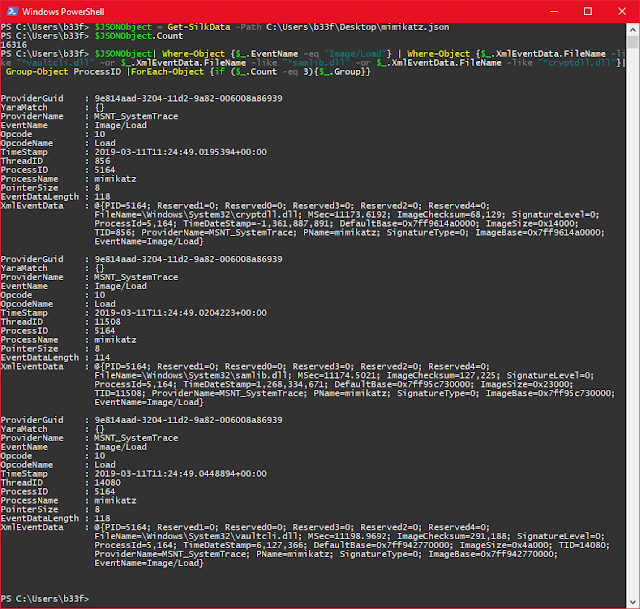The image size is (640, 609).
Task: Click EventDataLength value 114
Action: 102,358
